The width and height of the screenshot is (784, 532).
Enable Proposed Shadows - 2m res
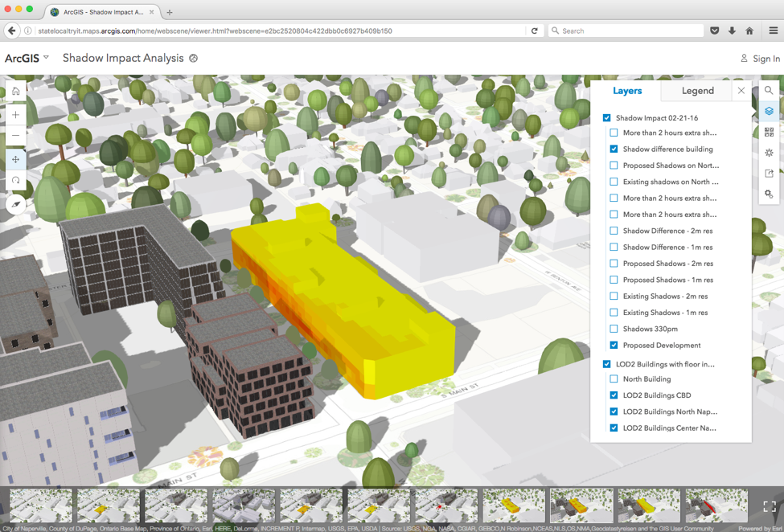[x=614, y=264]
